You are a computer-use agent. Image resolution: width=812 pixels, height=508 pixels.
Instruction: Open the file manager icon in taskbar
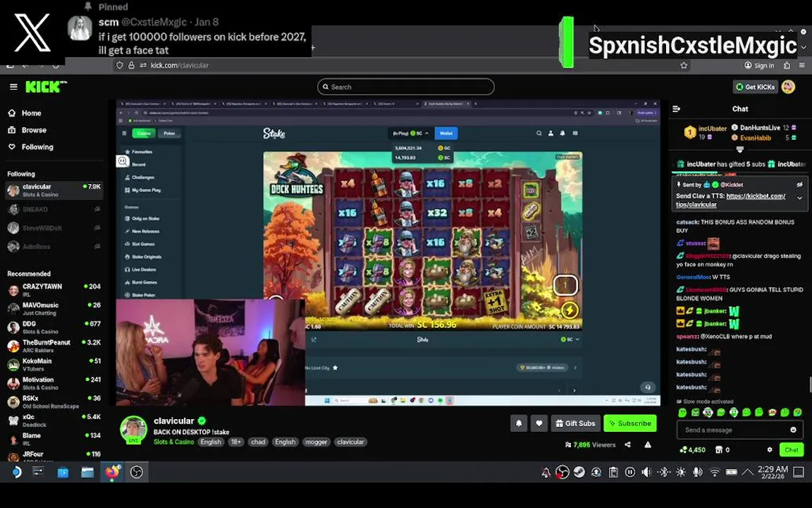pyautogui.click(x=87, y=472)
